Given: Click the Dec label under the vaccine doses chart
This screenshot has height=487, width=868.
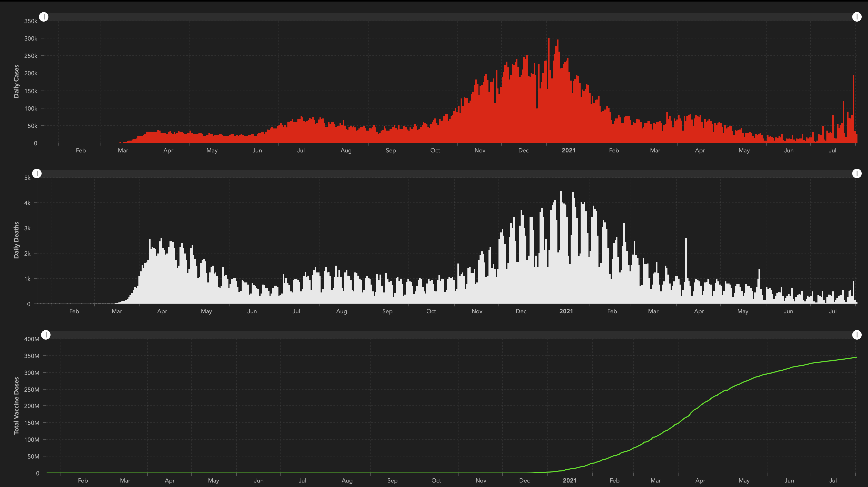Looking at the screenshot, I should 524,480.
